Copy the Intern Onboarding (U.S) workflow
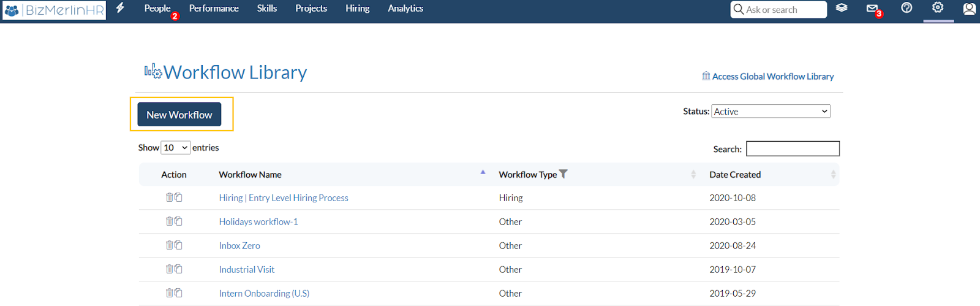This screenshot has width=980, height=306. tap(178, 293)
